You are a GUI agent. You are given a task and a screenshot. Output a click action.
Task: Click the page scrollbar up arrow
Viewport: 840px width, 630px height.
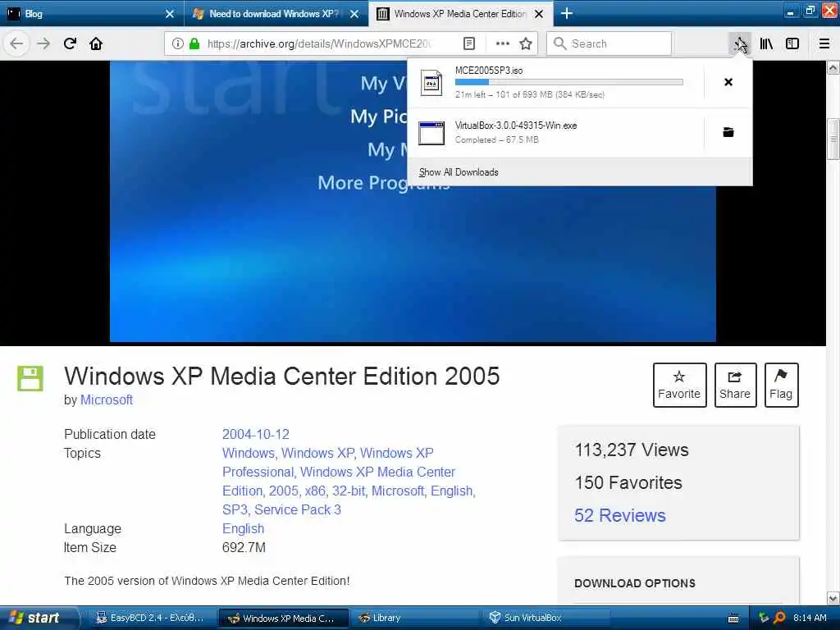coord(833,67)
